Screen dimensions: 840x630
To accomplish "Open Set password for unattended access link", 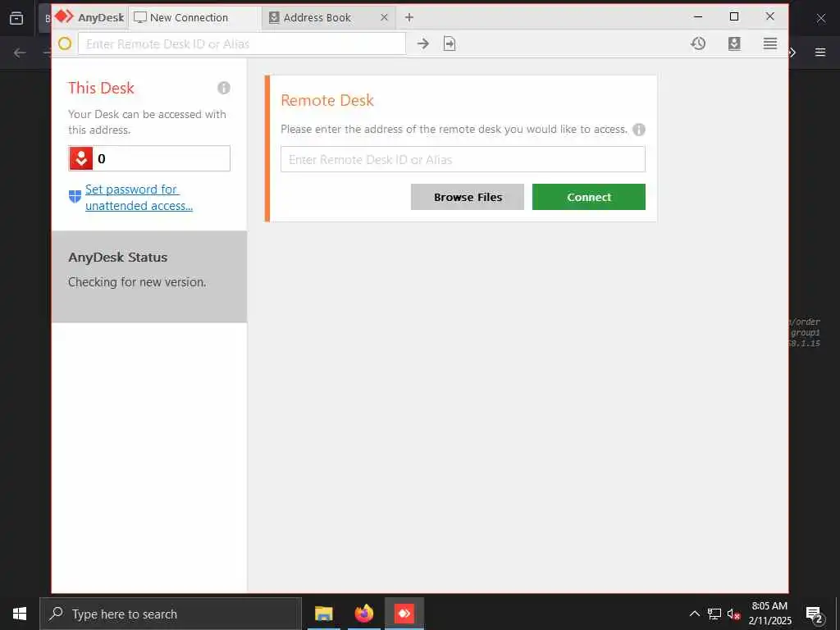I will click(x=139, y=197).
